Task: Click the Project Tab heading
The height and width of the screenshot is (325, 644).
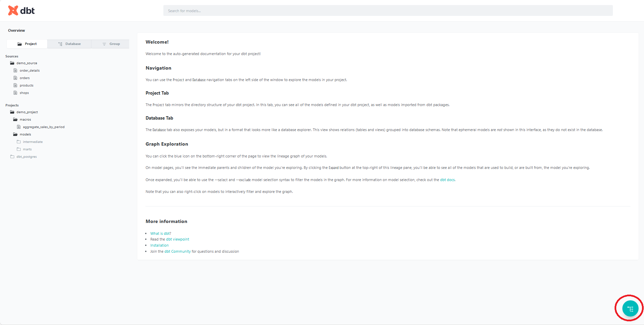Action: 157,93
